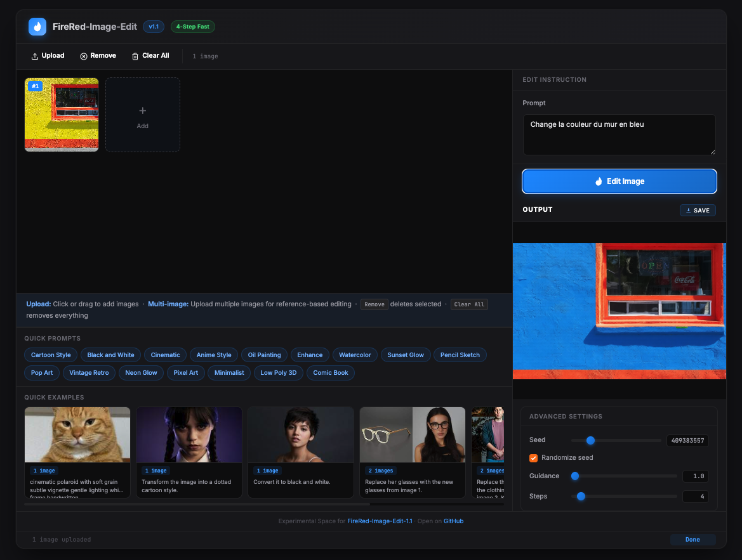Click the Guidance slider handle

click(x=575, y=476)
